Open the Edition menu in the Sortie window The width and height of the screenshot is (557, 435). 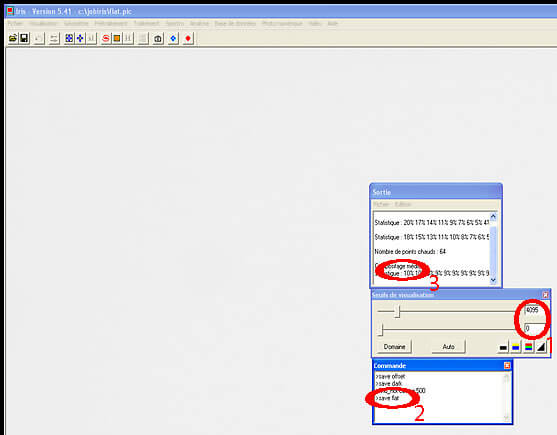[403, 204]
